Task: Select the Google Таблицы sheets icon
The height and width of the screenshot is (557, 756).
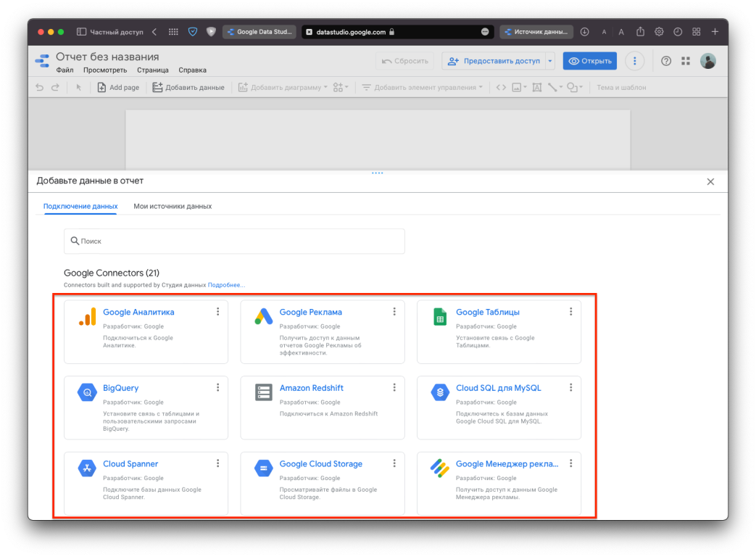Action: click(440, 316)
